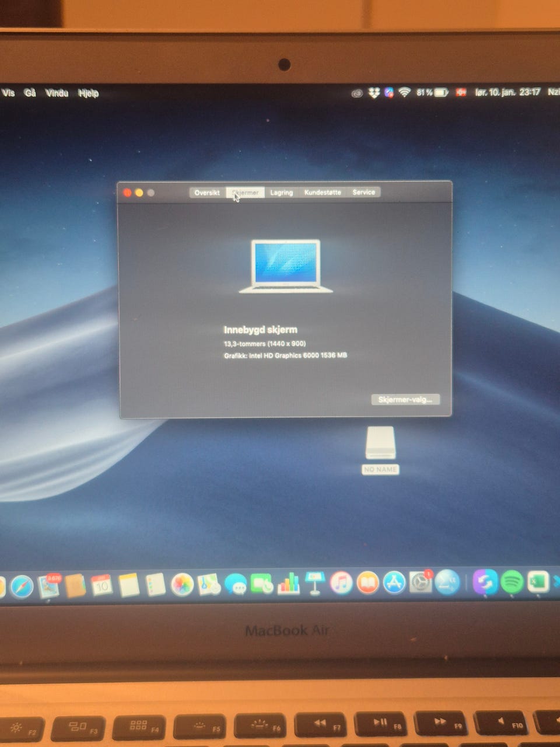This screenshot has width=560, height=747.
Task: Open iTunes from the dock
Action: pos(341,583)
